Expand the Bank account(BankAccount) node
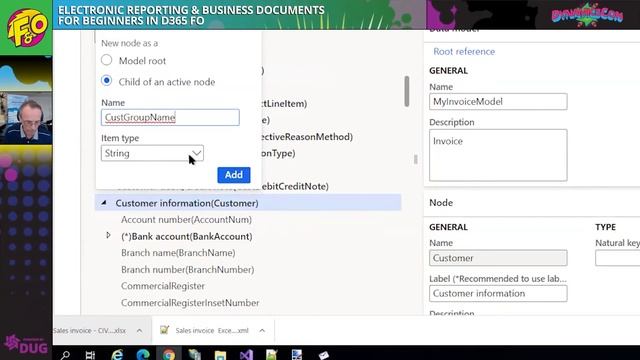 (x=108, y=236)
